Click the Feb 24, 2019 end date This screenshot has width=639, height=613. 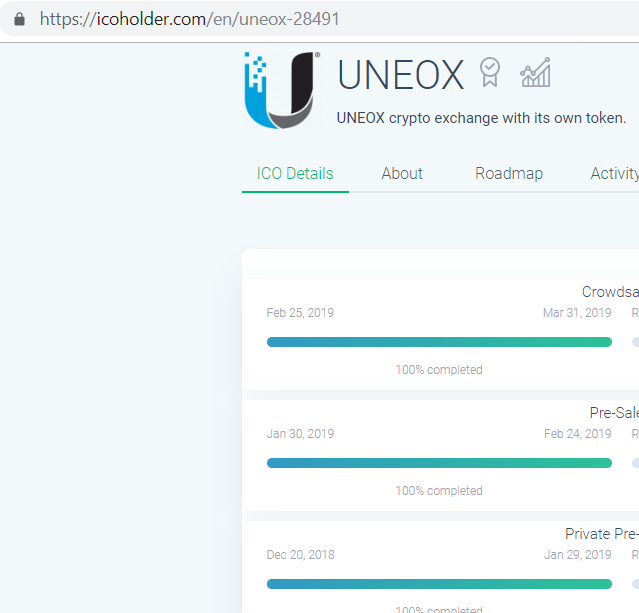[578, 434]
